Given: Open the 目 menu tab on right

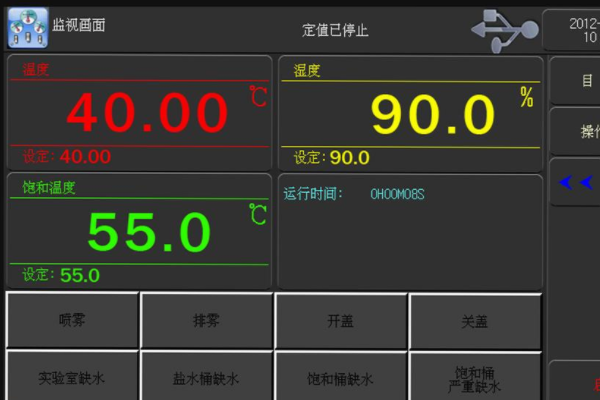Looking at the screenshot, I should [x=580, y=81].
